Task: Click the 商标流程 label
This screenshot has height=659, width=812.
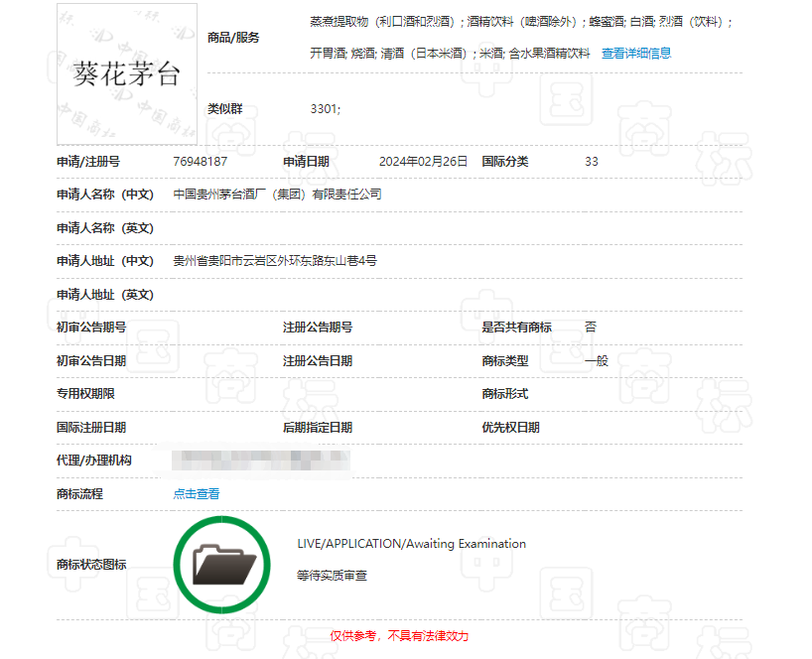Action: (79, 494)
